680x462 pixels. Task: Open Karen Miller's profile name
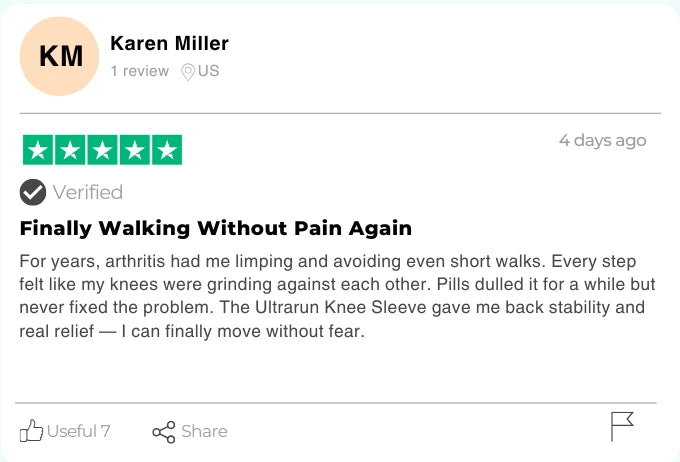(169, 43)
